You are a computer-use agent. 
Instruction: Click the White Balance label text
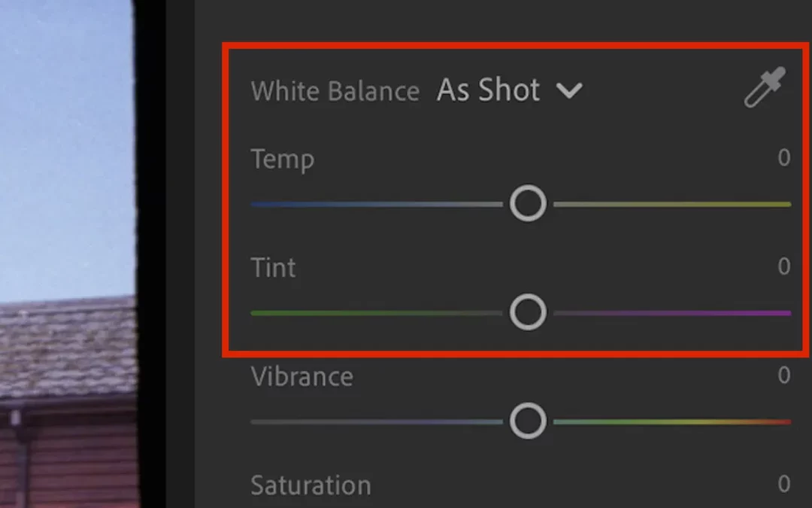point(335,91)
